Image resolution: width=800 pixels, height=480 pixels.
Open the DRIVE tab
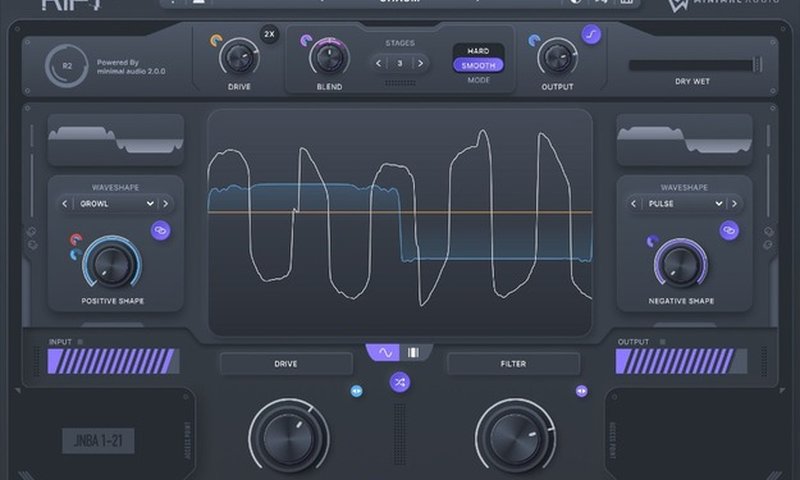[x=286, y=364]
